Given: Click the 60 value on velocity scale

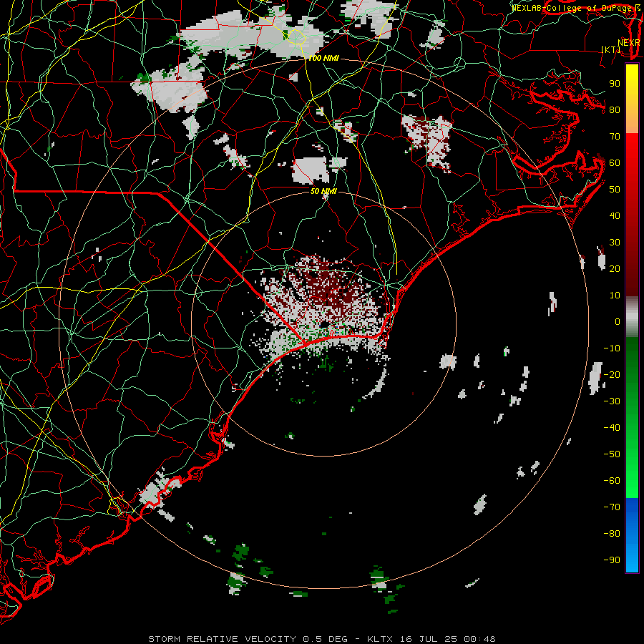Looking at the screenshot, I should pos(615,162).
